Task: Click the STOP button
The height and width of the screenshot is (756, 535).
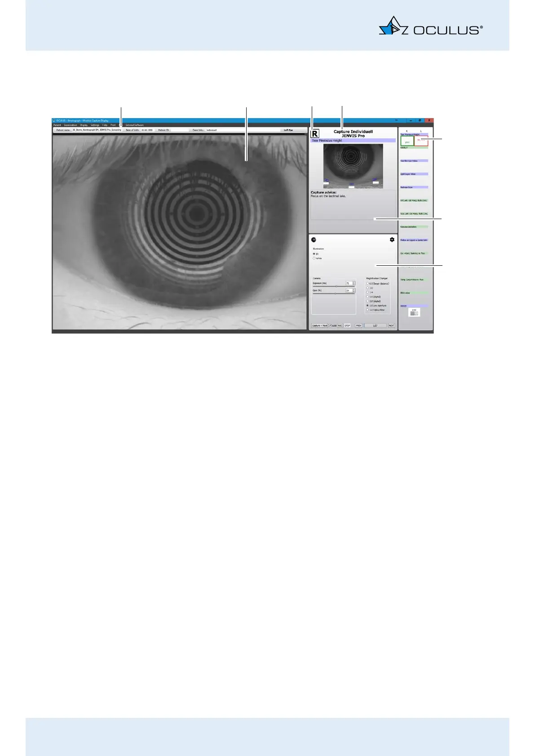Action: pos(347,325)
